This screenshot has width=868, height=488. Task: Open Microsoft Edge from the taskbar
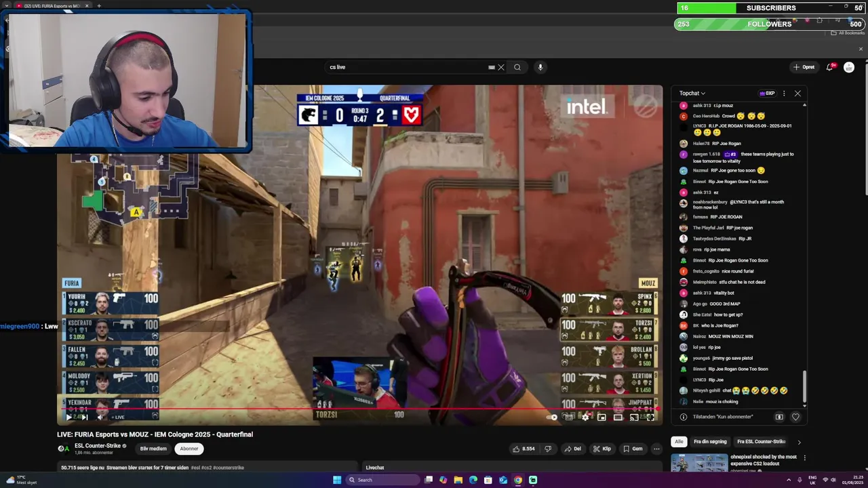tap(473, 480)
